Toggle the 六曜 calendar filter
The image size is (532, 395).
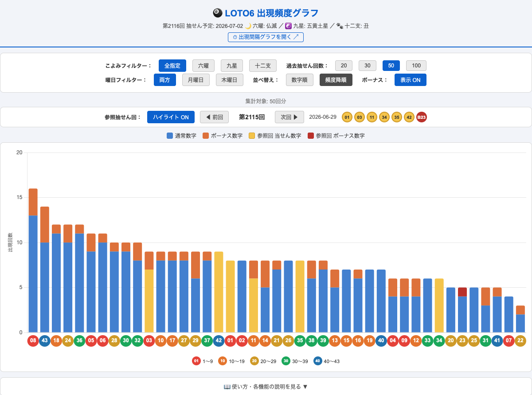(x=203, y=66)
